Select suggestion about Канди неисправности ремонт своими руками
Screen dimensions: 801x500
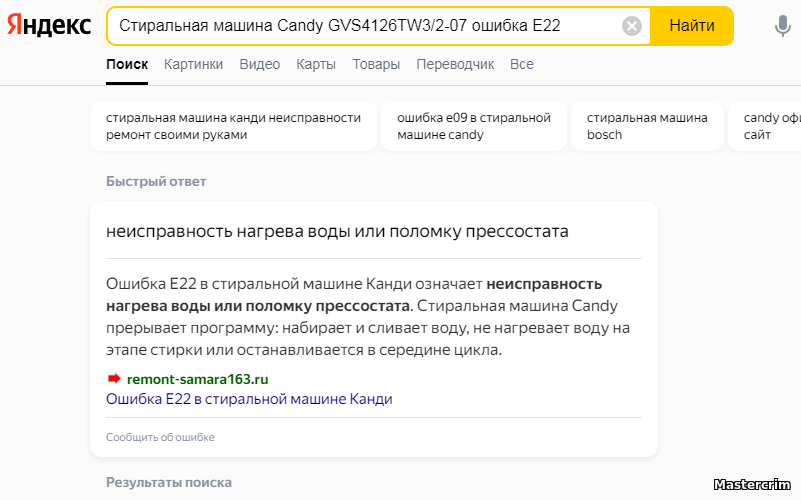pos(233,126)
